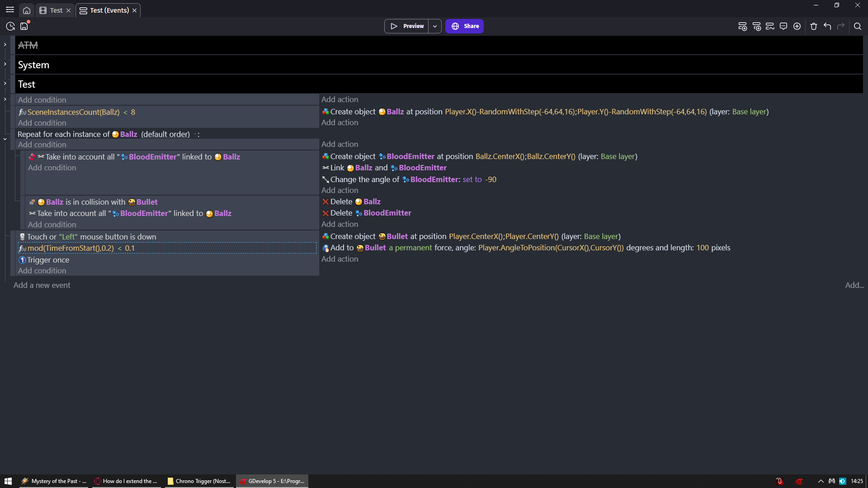The height and width of the screenshot is (488, 868).
Task: Open the project manager hamburger menu
Action: tap(9, 10)
